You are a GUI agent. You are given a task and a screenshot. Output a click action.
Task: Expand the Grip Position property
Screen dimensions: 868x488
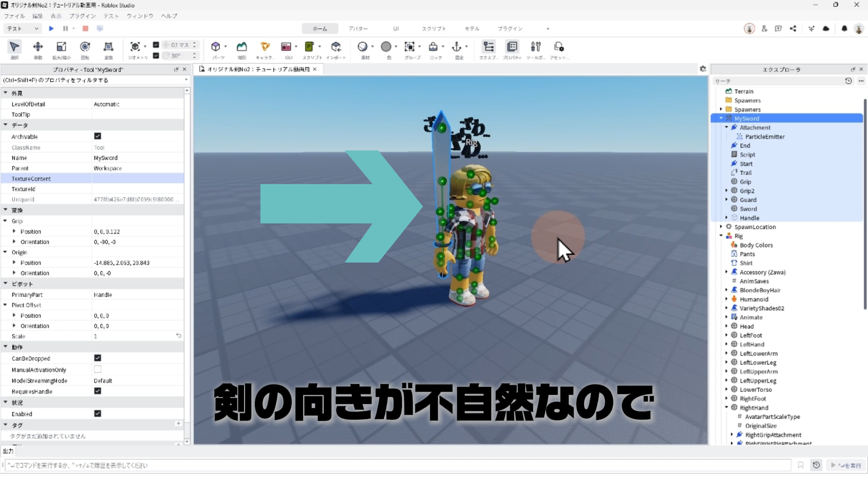click(x=14, y=231)
